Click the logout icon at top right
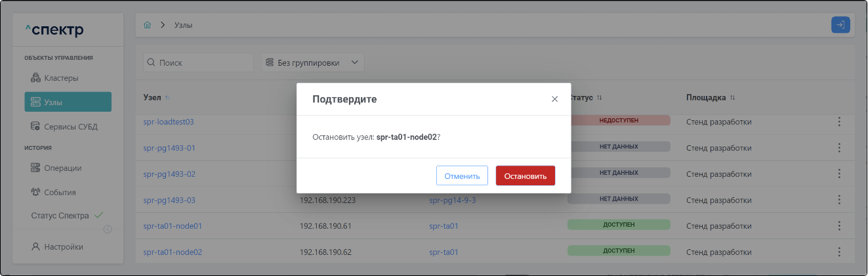This screenshot has width=868, height=276. coord(840,25)
